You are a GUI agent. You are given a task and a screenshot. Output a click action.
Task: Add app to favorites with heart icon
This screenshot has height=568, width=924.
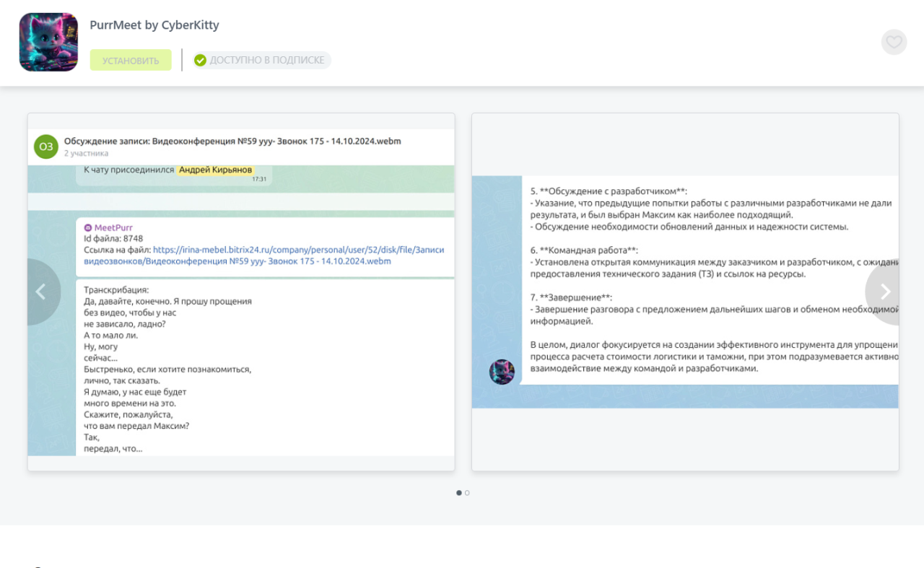click(x=894, y=42)
